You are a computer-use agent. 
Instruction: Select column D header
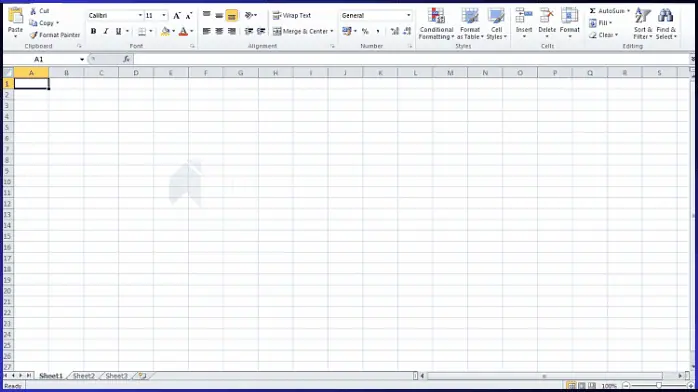pos(136,73)
